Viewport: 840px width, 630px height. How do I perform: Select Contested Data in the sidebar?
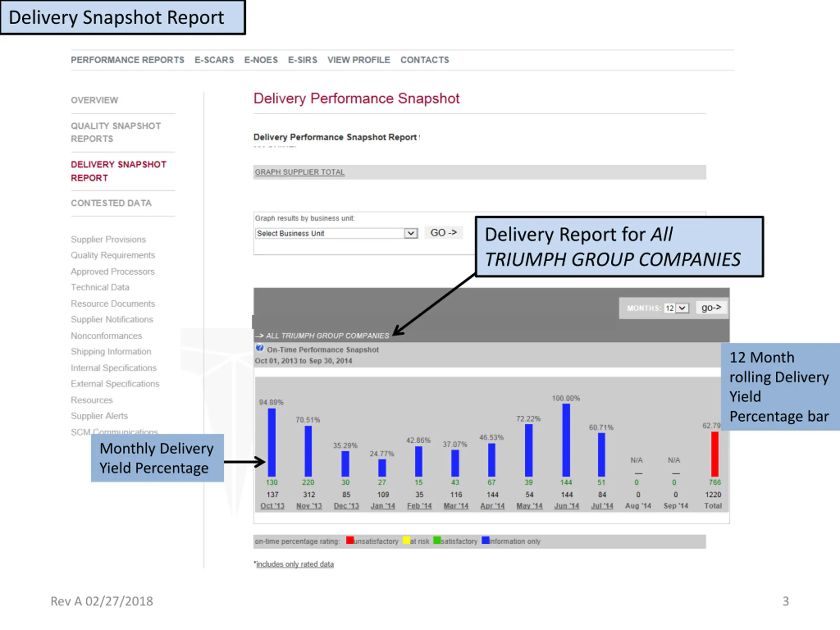point(111,203)
